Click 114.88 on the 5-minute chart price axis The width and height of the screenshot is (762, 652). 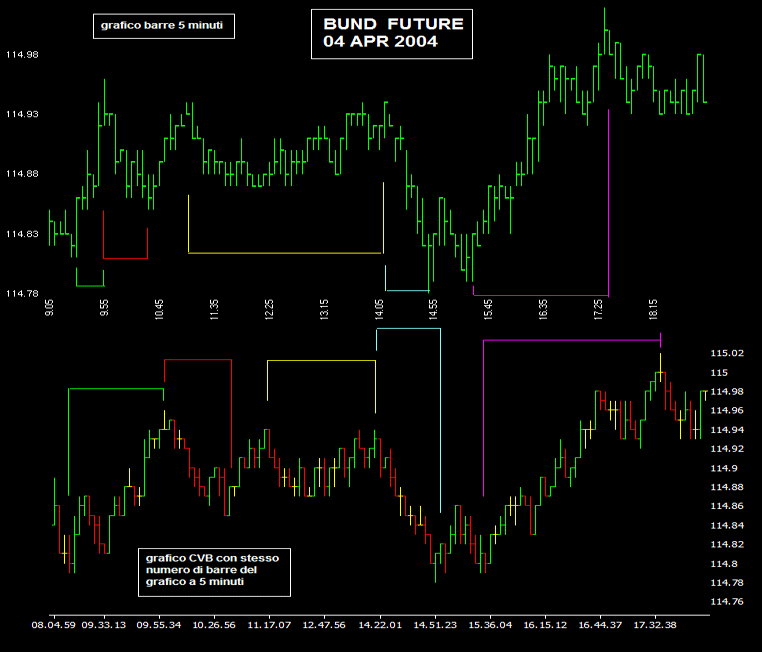22,174
